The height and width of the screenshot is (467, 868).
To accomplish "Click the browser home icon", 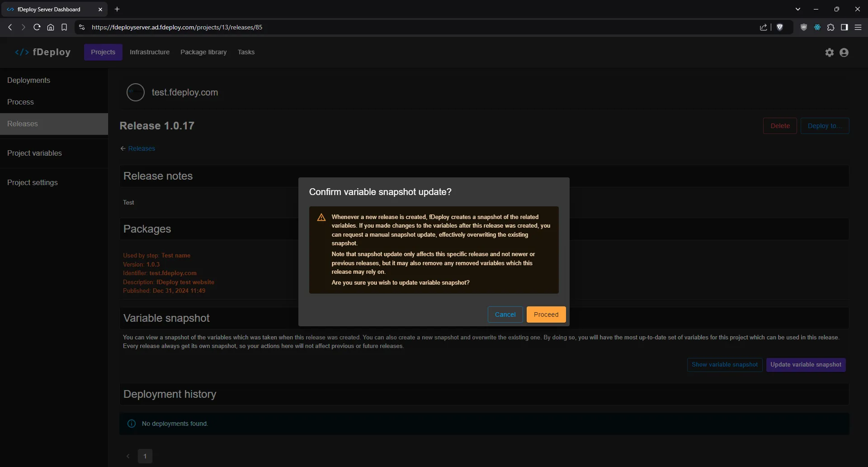I will (x=51, y=27).
